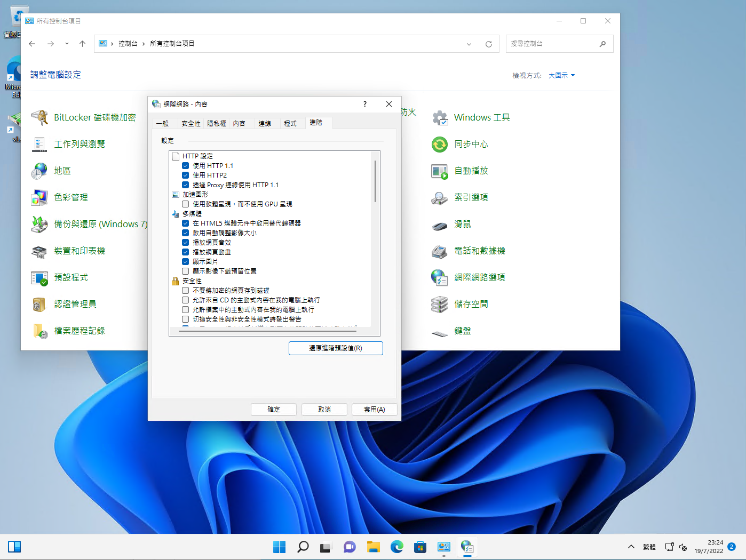Open Microsoft Edge from the taskbar
The image size is (746, 560).
tap(396, 547)
